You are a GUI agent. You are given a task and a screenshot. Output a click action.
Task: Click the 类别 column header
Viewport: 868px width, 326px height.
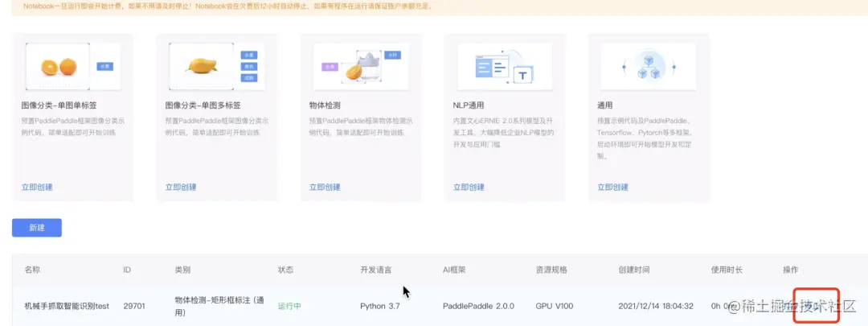182,270
